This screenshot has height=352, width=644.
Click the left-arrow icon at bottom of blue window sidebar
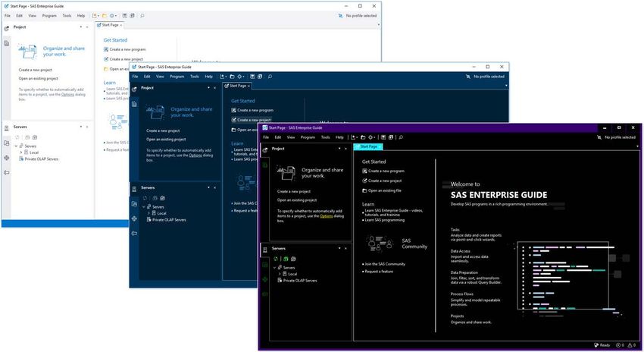134,233
